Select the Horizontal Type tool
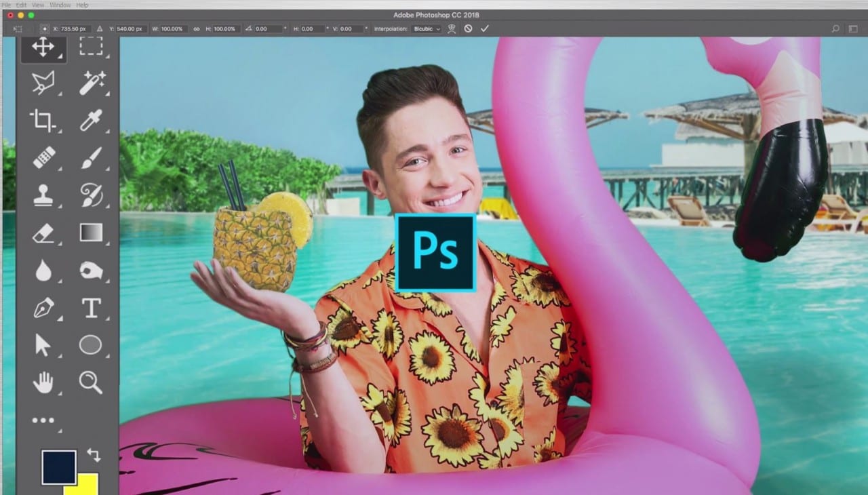The width and height of the screenshot is (868, 495). pyautogui.click(x=90, y=307)
